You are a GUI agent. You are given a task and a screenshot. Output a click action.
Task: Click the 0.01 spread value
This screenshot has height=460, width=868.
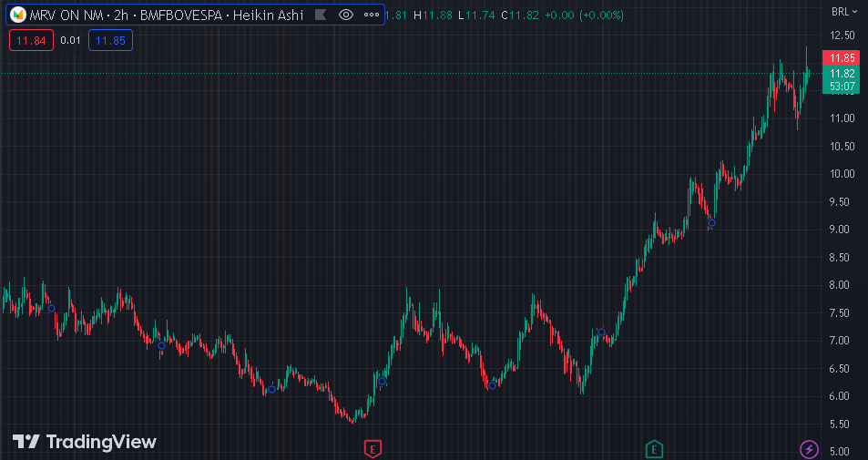(70, 40)
